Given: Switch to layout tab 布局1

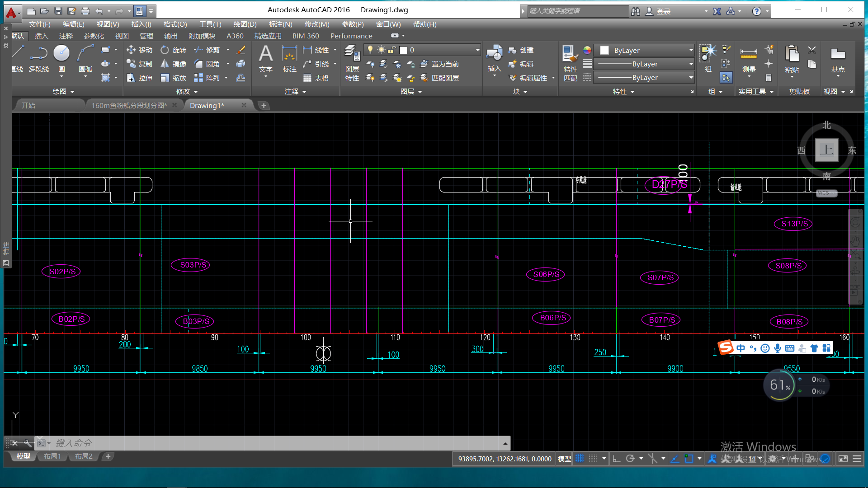Looking at the screenshot, I should tap(52, 456).
